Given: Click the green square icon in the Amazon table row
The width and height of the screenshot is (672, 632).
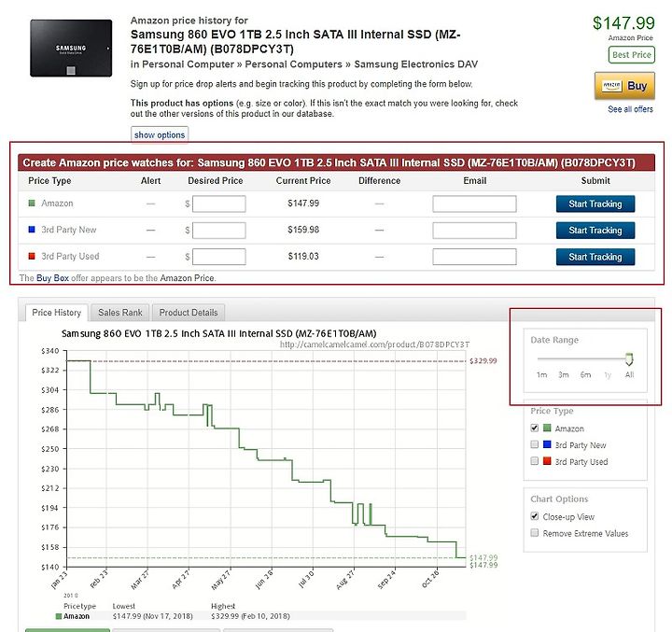Looking at the screenshot, I should click(x=32, y=203).
